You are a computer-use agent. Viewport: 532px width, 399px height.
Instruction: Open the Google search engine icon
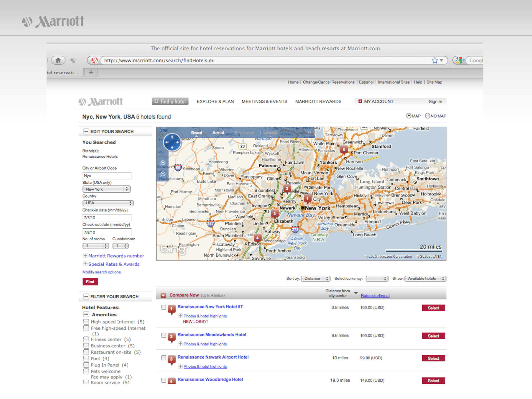(459, 60)
